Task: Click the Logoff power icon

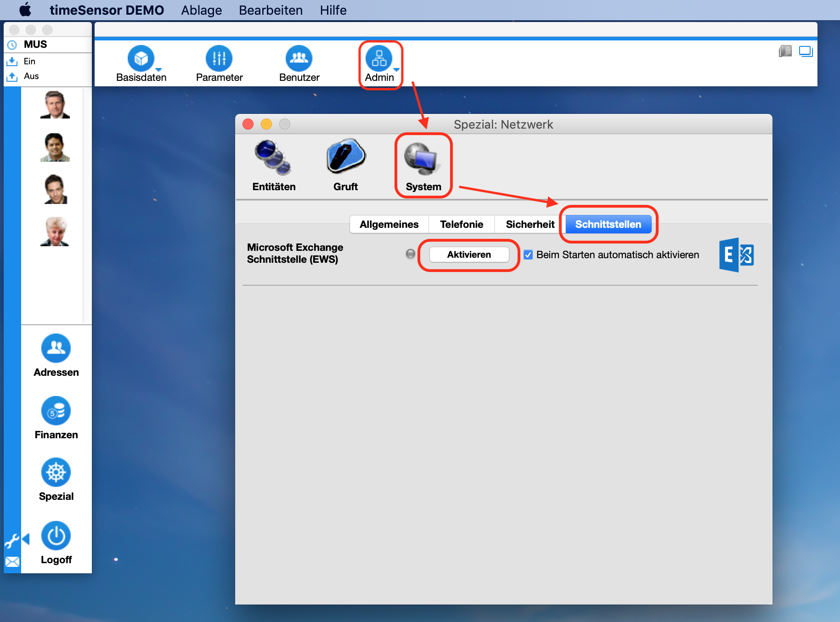Action: point(56,535)
